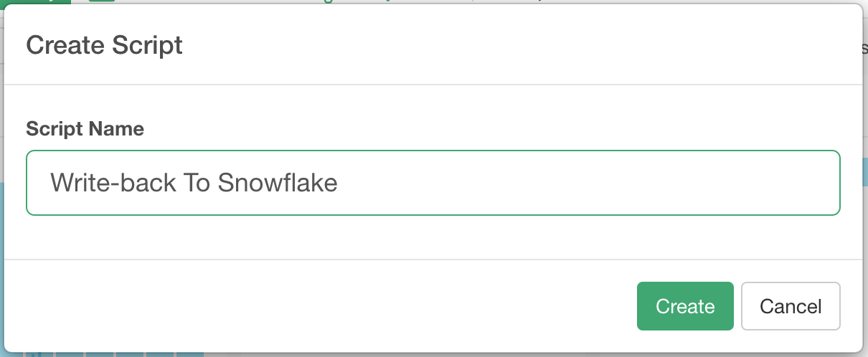The height and width of the screenshot is (357, 868).
Task: Focus the Script Name text field
Action: pyautogui.click(x=433, y=183)
